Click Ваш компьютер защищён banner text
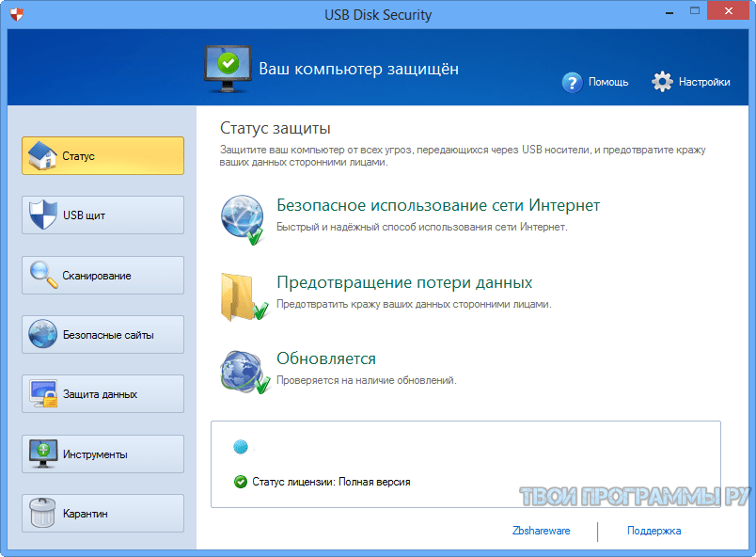The height and width of the screenshot is (557, 756). 358,69
